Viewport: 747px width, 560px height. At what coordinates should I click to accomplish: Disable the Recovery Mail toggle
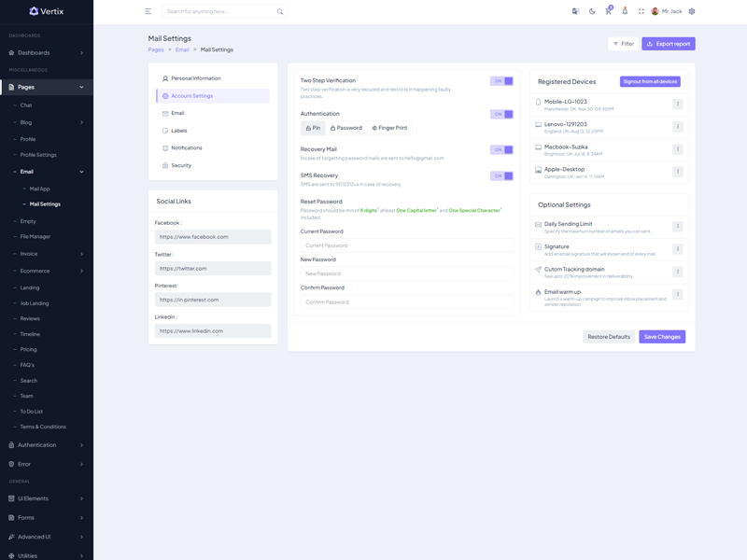[x=501, y=149]
